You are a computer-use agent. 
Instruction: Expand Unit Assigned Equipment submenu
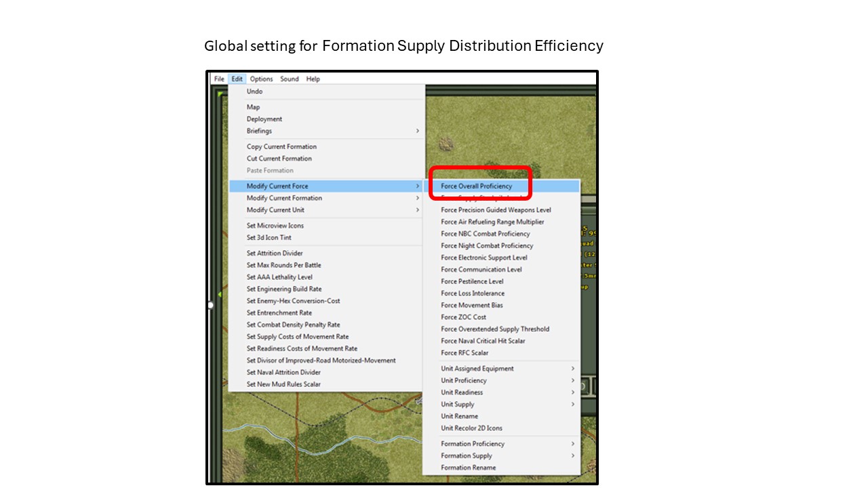pyautogui.click(x=502, y=369)
